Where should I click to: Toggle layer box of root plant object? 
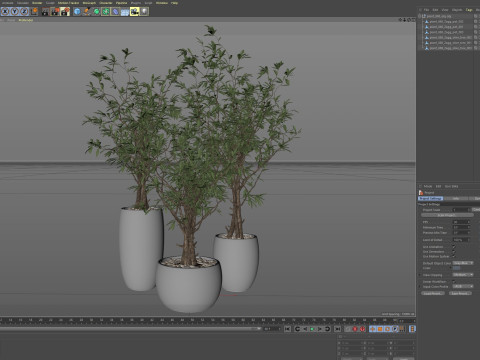[476, 16]
